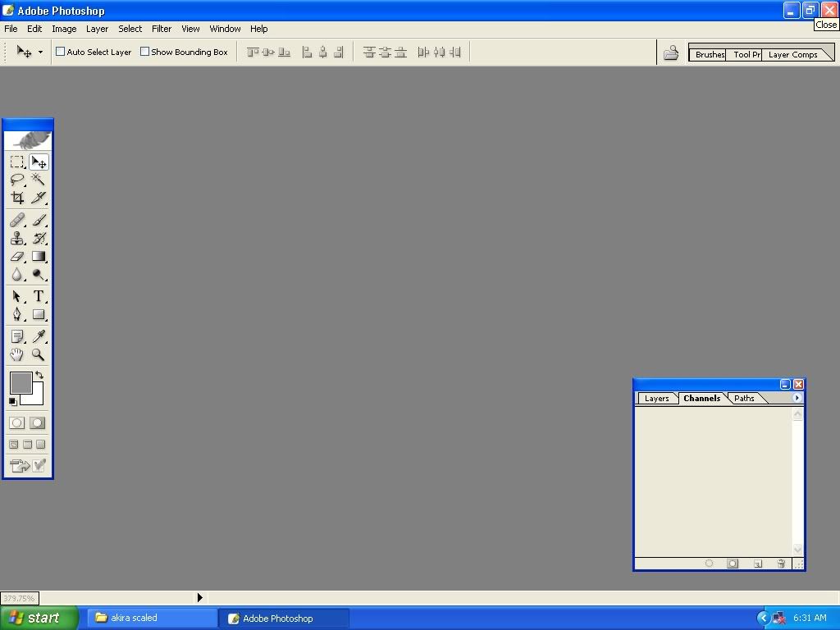Screen dimensions: 840x630
Task: Click the Windows start button
Action: pyautogui.click(x=39, y=619)
